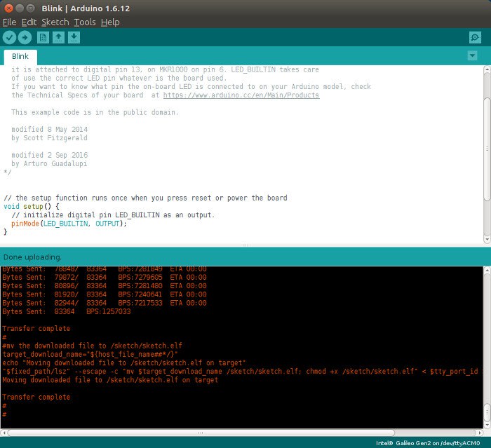Open the Serial Monitor magnifier icon
The width and height of the screenshot is (491, 448).
(475, 38)
